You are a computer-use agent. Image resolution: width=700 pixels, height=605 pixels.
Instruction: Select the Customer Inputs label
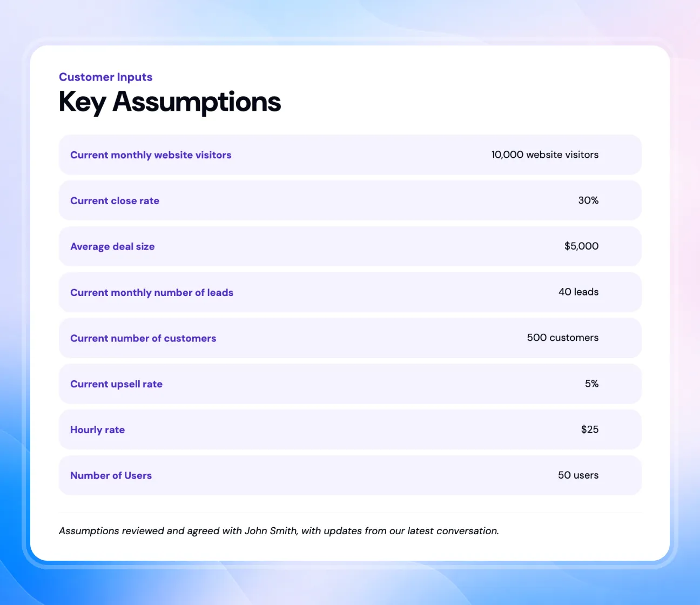point(106,77)
